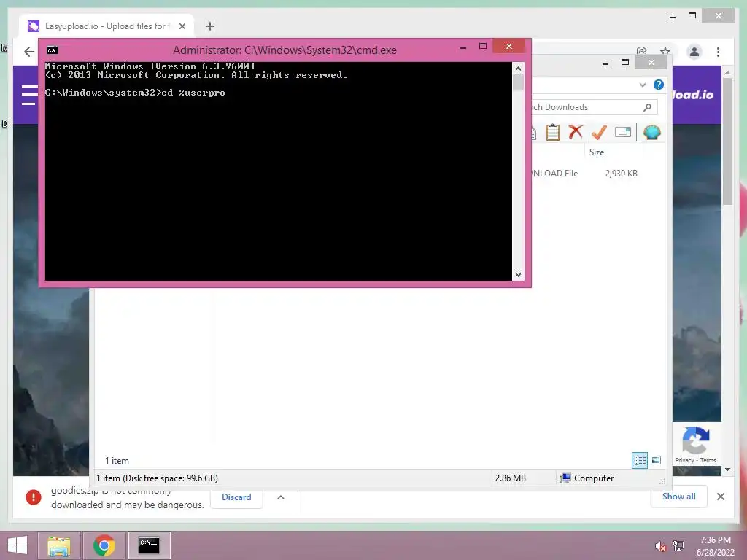Click the Terms link under reCAPTCHA
Viewport: 747px width, 560px height.
pos(708,461)
